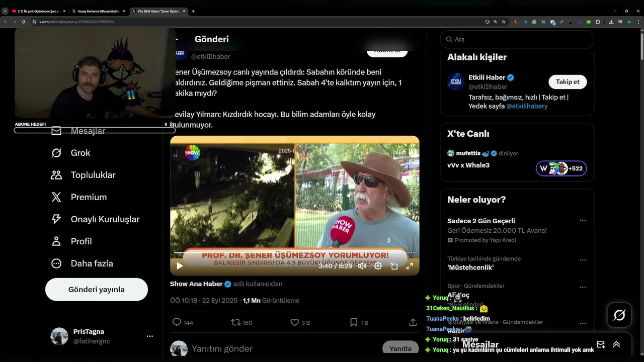
Task: Click the site information icon in address bar
Action: pyautogui.click(x=35, y=22)
